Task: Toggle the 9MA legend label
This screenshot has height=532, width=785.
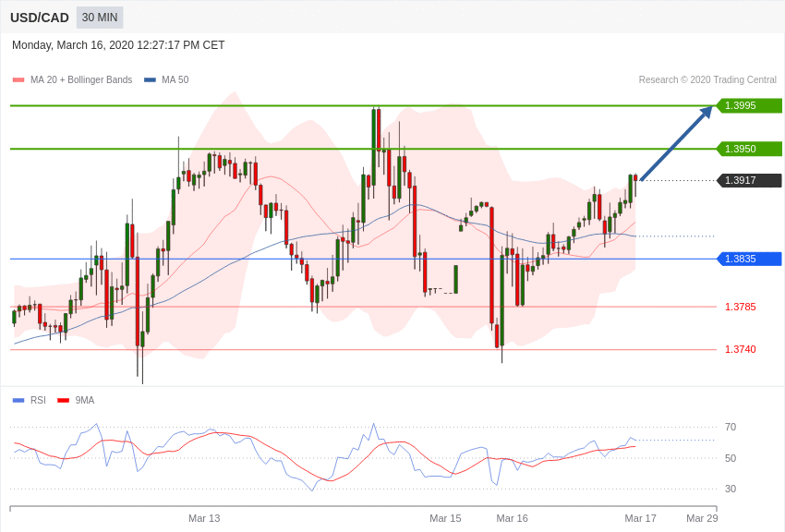Action: [85, 401]
